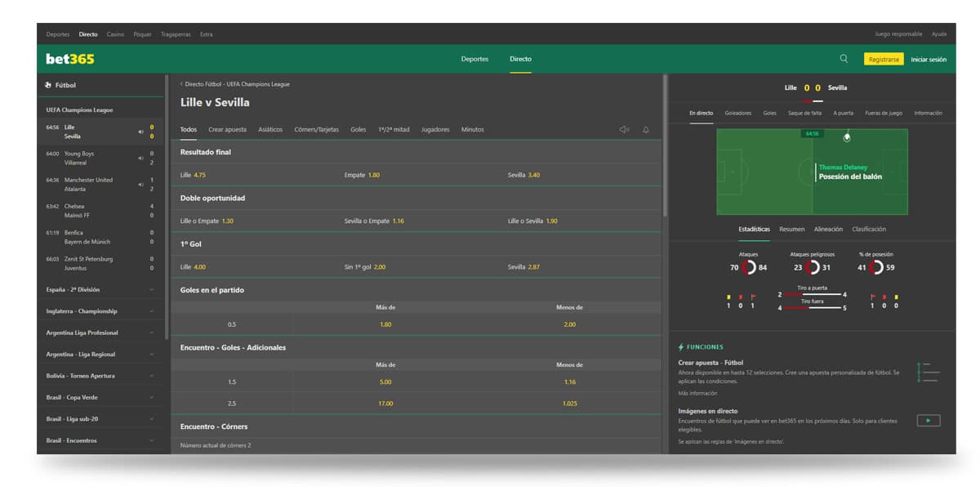The height and width of the screenshot is (487, 980).
Task: Open Zenit St Petersburg v Juventus match
Action: (x=100, y=263)
